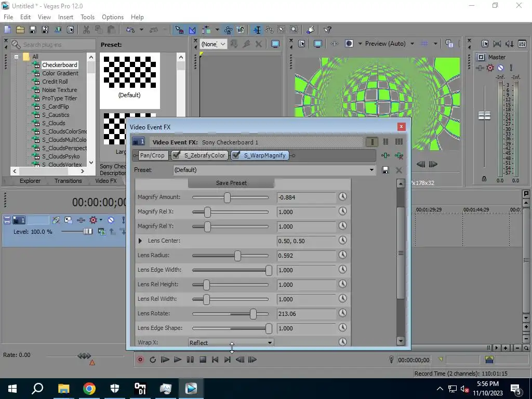Click the animate clock for Lens Rotate
Viewport: 532px width, 399px height.
pyautogui.click(x=343, y=313)
